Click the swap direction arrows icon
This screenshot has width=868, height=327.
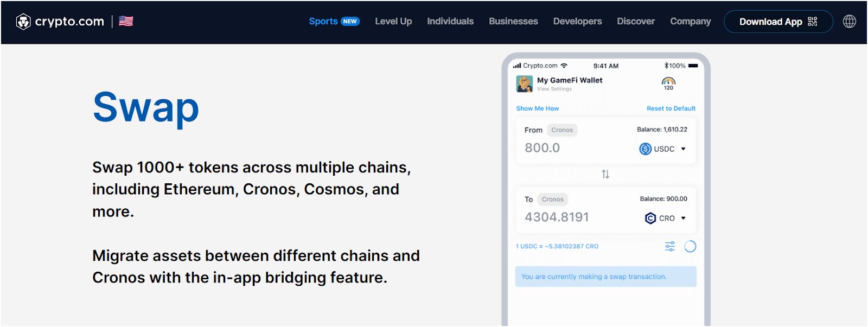tap(605, 174)
